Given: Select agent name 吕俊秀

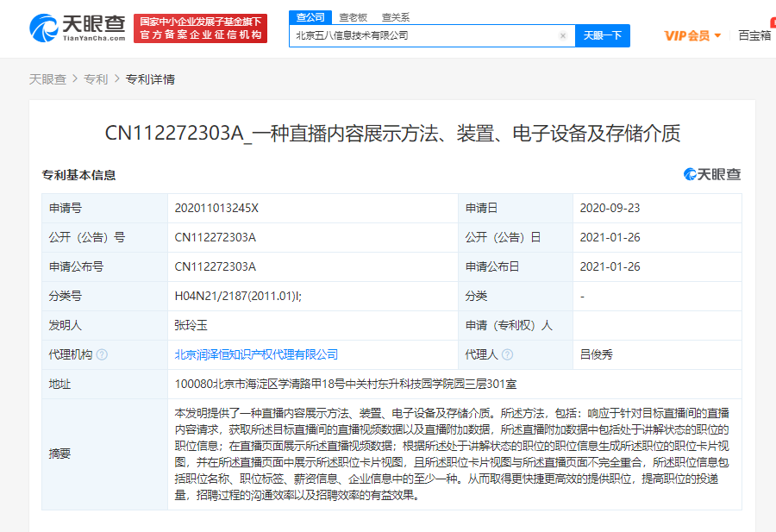Looking at the screenshot, I should [597, 354].
